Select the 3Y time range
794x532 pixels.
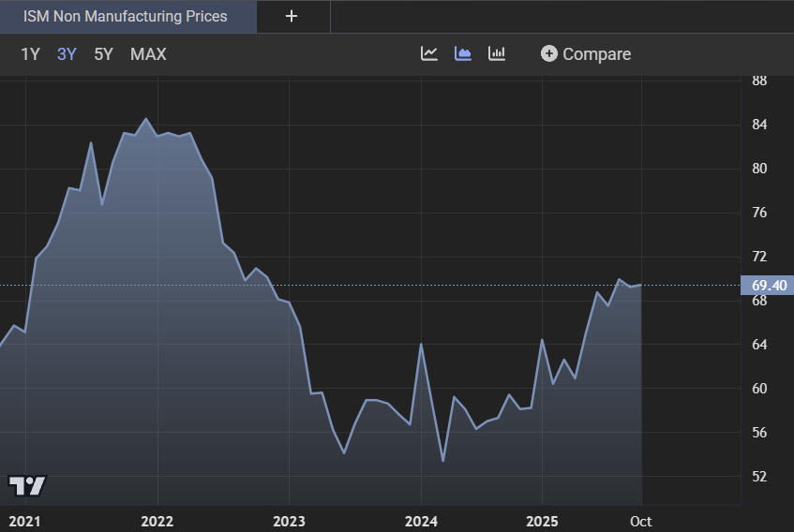[x=67, y=54]
